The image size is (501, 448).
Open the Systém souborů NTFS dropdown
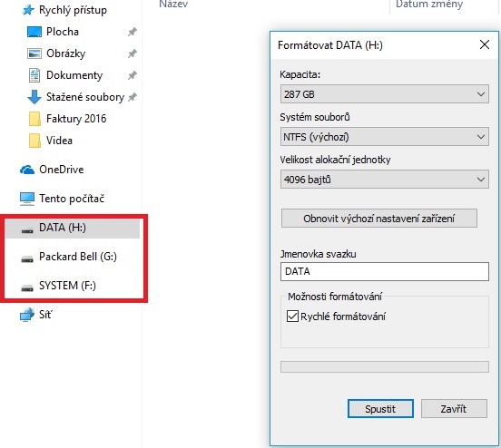385,137
